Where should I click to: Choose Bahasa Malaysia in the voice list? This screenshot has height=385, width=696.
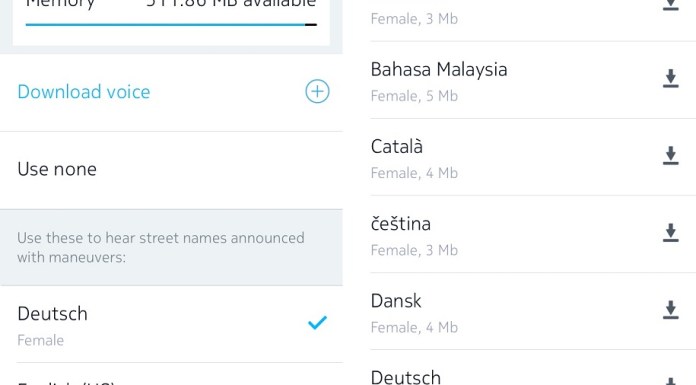[533, 80]
